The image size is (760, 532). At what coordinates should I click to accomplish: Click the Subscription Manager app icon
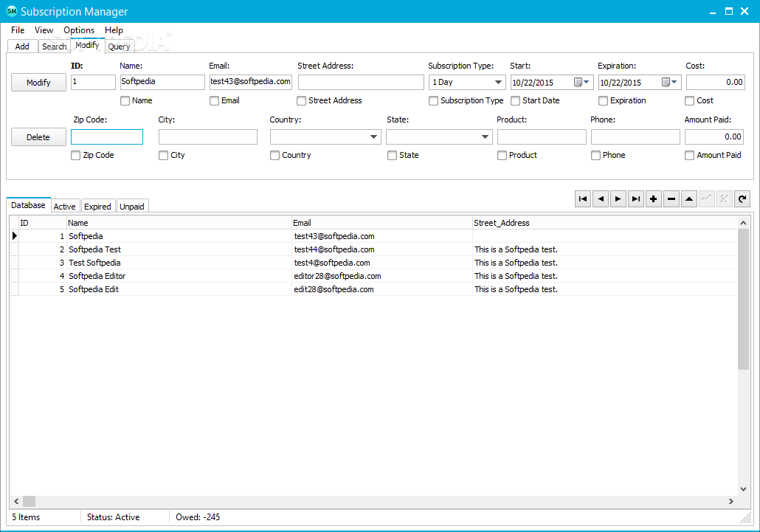(11, 11)
